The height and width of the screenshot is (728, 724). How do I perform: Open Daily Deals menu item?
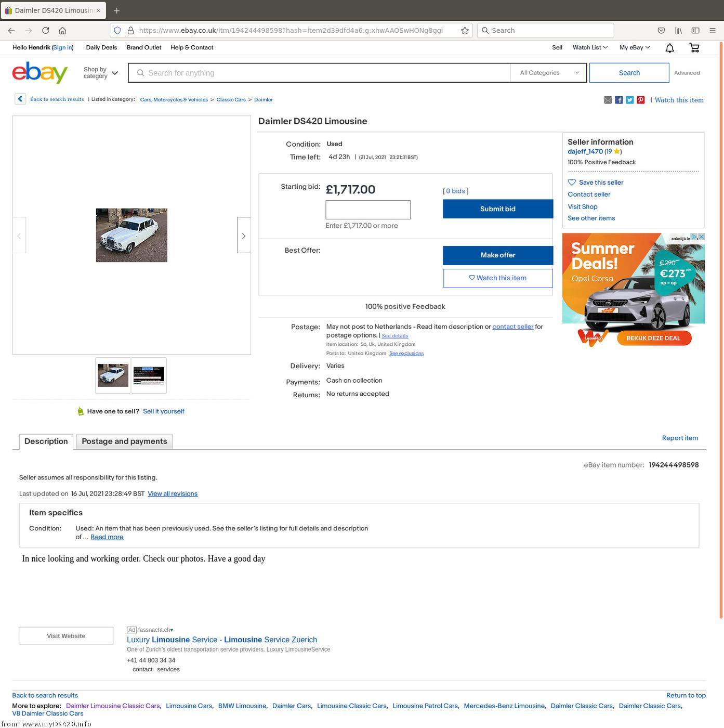tap(101, 47)
